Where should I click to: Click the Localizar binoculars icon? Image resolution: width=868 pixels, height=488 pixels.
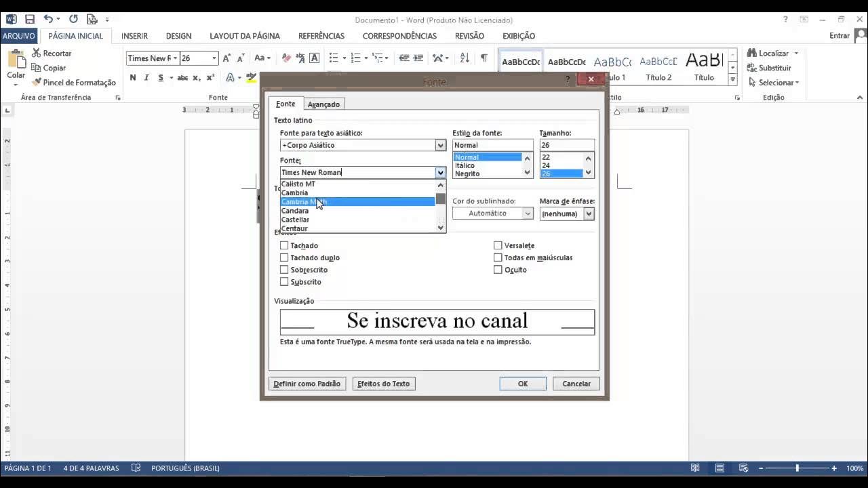click(752, 53)
